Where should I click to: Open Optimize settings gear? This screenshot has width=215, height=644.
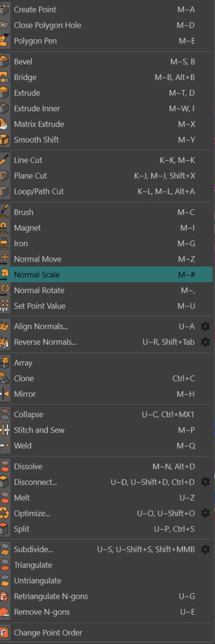click(x=205, y=513)
